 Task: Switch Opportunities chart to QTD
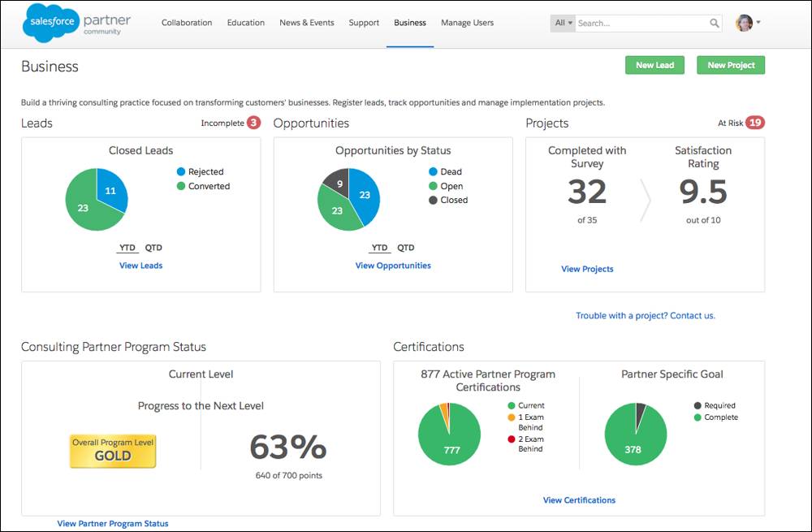point(405,248)
